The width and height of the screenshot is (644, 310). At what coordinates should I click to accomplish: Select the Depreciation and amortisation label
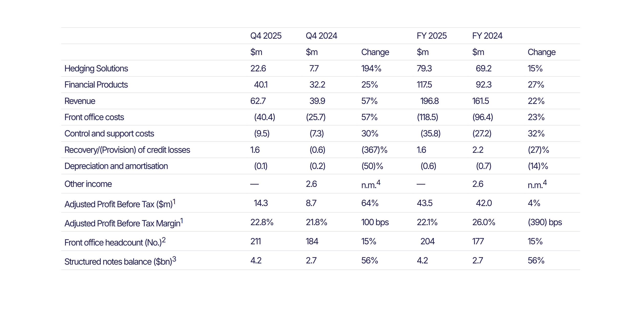point(116,166)
